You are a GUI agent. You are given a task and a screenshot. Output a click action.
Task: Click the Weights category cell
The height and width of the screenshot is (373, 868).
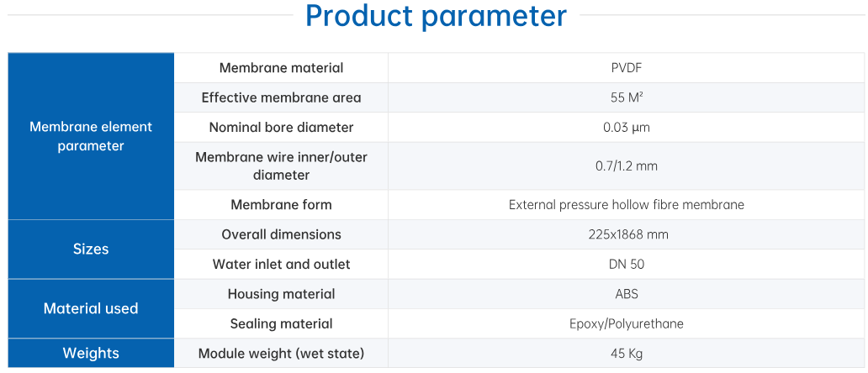point(91,353)
